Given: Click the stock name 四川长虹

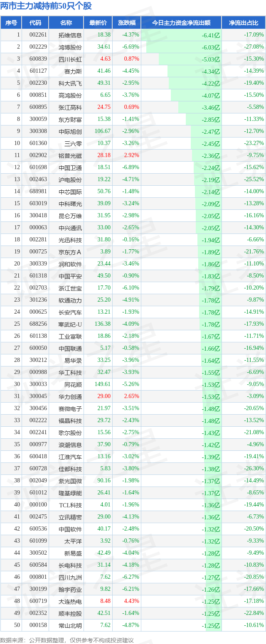Looking at the screenshot, I should [x=70, y=59].
